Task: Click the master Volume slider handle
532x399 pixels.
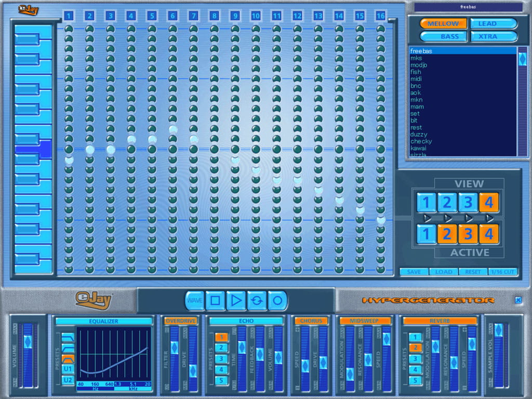Action: (x=28, y=341)
